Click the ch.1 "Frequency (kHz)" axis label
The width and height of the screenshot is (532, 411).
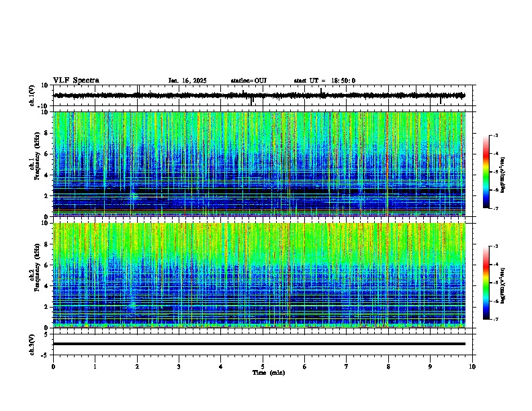[37, 156]
